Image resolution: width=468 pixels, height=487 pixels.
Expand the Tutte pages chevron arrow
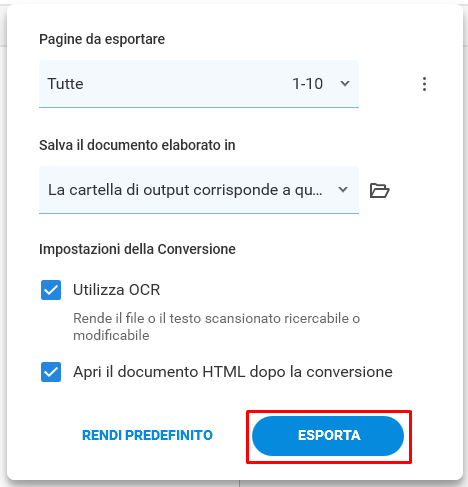click(x=345, y=83)
